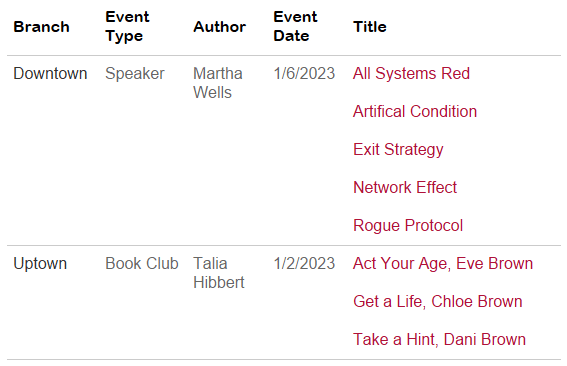
Task: Open the All Systems Red title link
Action: coord(411,73)
